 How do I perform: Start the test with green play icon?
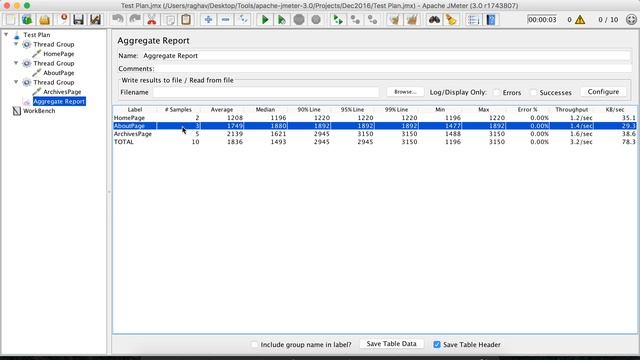[x=265, y=20]
